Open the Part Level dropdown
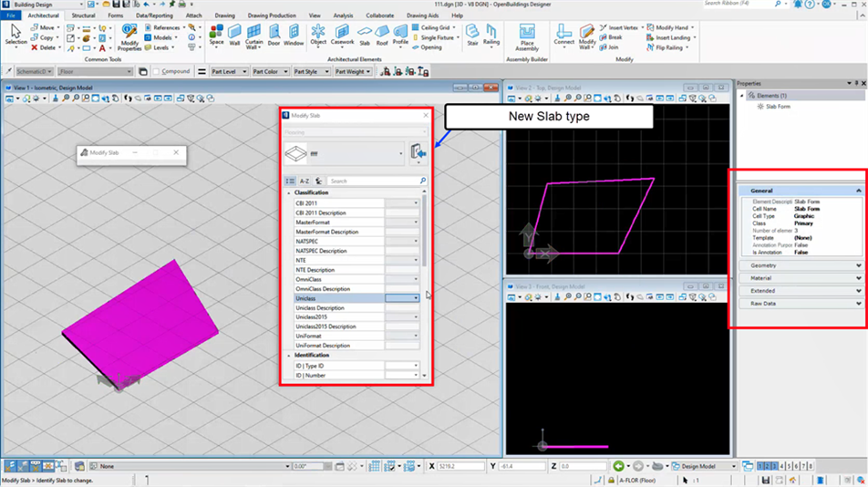Image resolution: width=868 pixels, height=487 pixels. [229, 71]
